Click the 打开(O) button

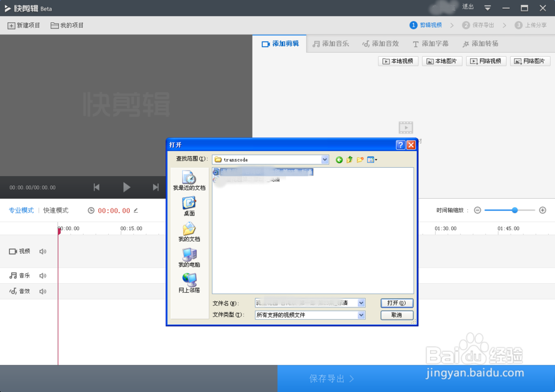397,303
